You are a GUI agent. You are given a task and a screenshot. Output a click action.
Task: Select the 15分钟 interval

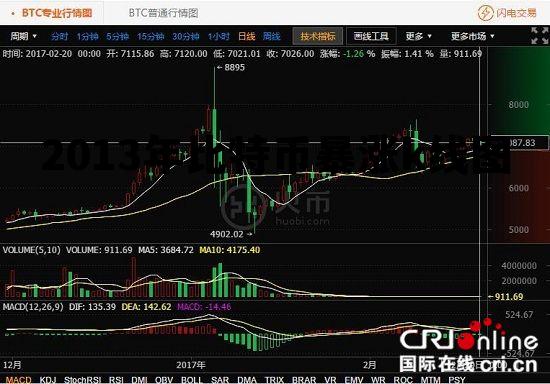point(150,36)
